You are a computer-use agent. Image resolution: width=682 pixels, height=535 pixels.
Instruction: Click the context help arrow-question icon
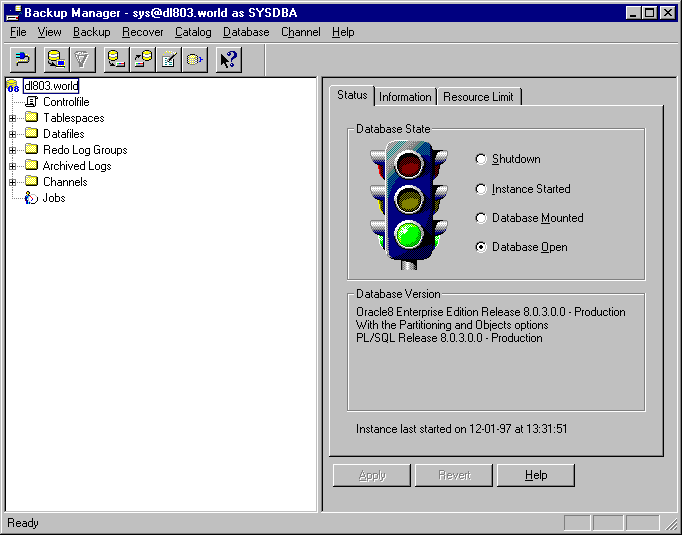229,60
